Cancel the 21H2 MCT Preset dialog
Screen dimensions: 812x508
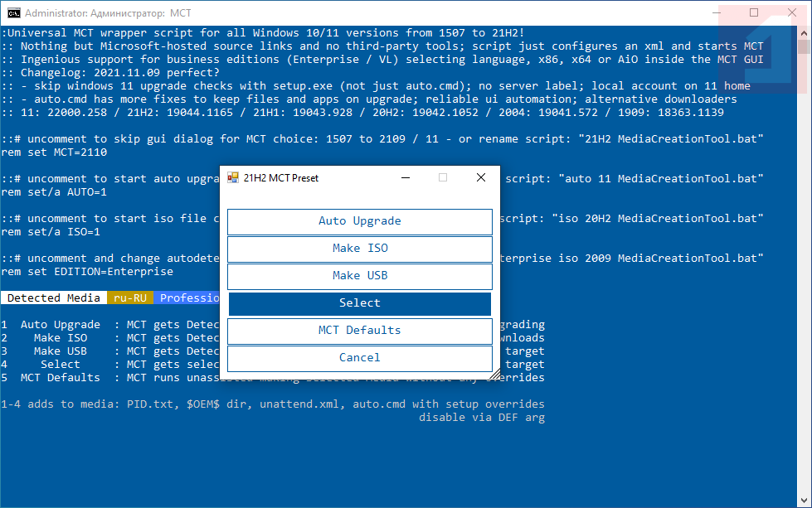[x=359, y=358]
